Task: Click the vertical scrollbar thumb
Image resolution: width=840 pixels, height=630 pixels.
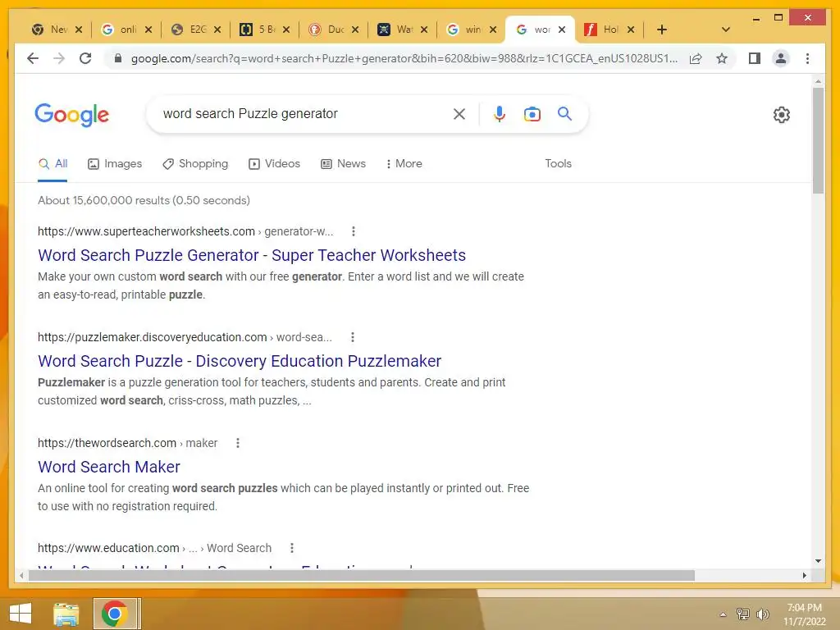Action: pos(818,140)
